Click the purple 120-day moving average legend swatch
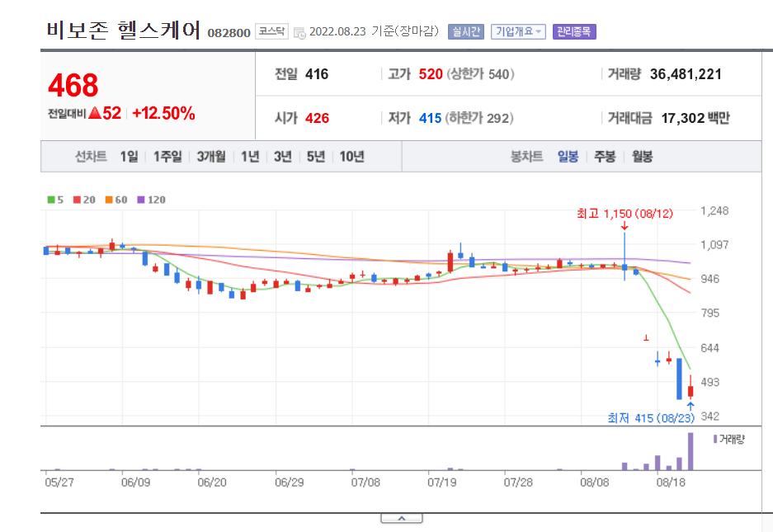The width and height of the screenshot is (773, 532). (x=141, y=200)
